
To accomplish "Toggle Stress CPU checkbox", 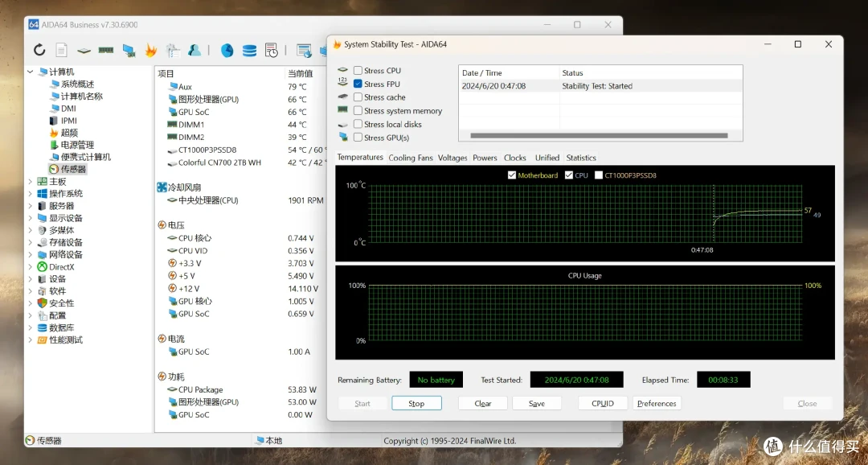I will pyautogui.click(x=358, y=70).
